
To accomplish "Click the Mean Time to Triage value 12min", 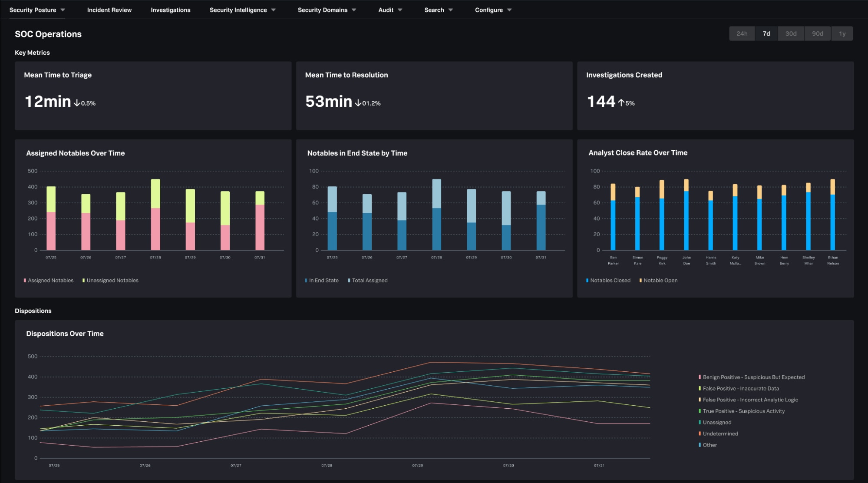I will (x=48, y=101).
